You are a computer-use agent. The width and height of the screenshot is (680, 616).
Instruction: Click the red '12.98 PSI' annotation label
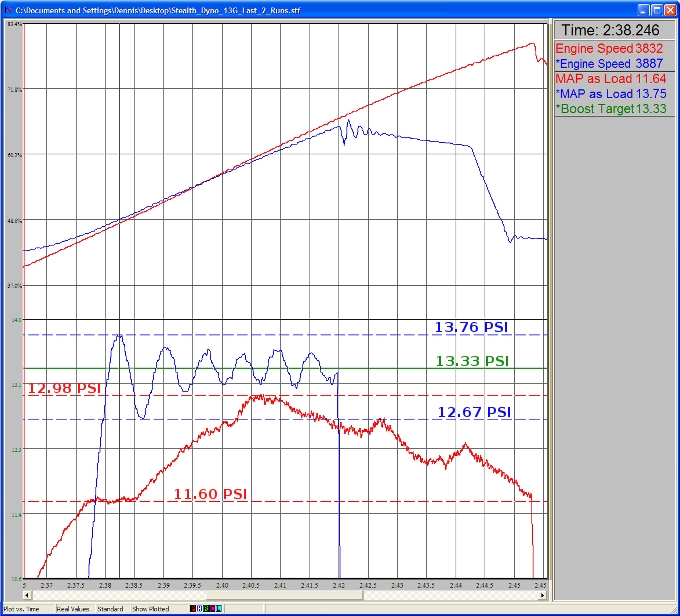pyautogui.click(x=64, y=388)
